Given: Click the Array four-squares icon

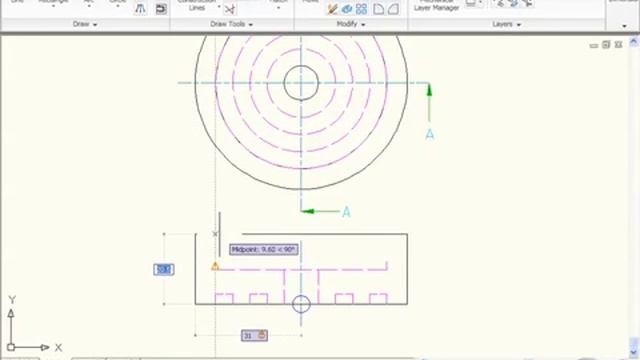Looking at the screenshot, I should 361,9.
